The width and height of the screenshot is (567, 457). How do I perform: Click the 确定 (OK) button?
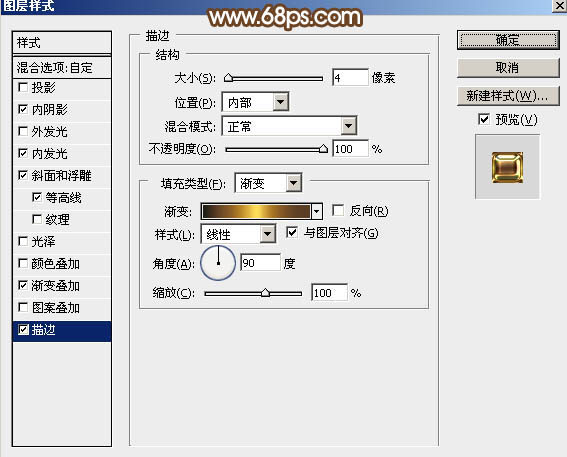[x=508, y=40]
